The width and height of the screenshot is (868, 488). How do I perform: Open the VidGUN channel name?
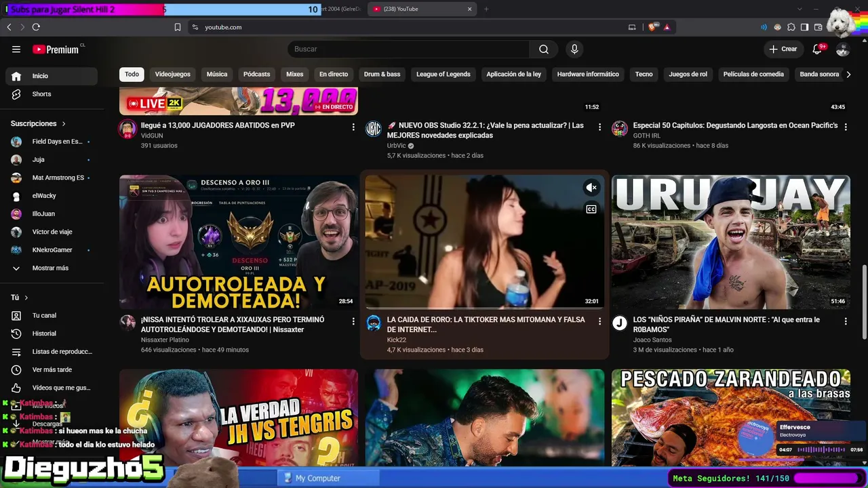152,136
